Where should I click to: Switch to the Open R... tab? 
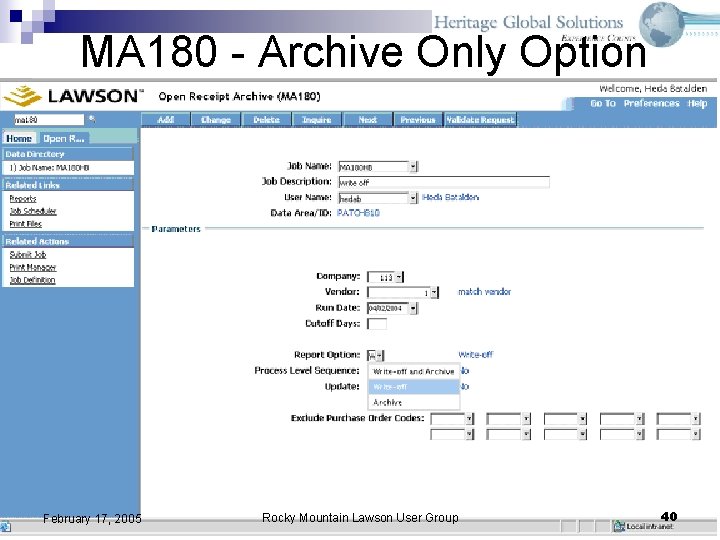coord(64,138)
